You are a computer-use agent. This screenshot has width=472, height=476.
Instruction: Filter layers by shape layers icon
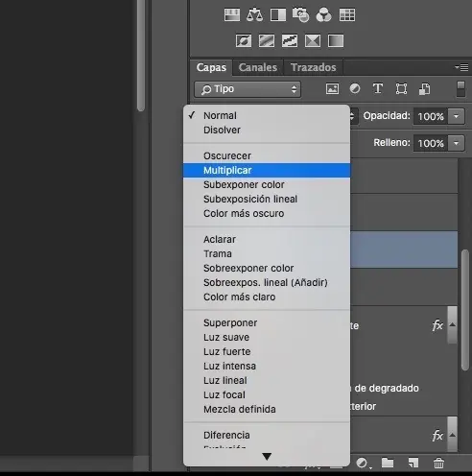[x=401, y=88]
